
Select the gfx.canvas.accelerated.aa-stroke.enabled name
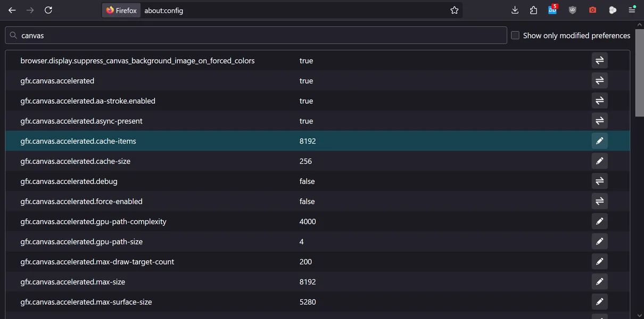(x=88, y=101)
